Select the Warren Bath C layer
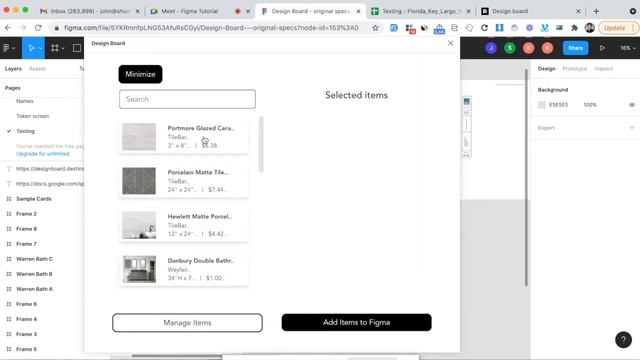This screenshot has height=360, width=640. 34,259
